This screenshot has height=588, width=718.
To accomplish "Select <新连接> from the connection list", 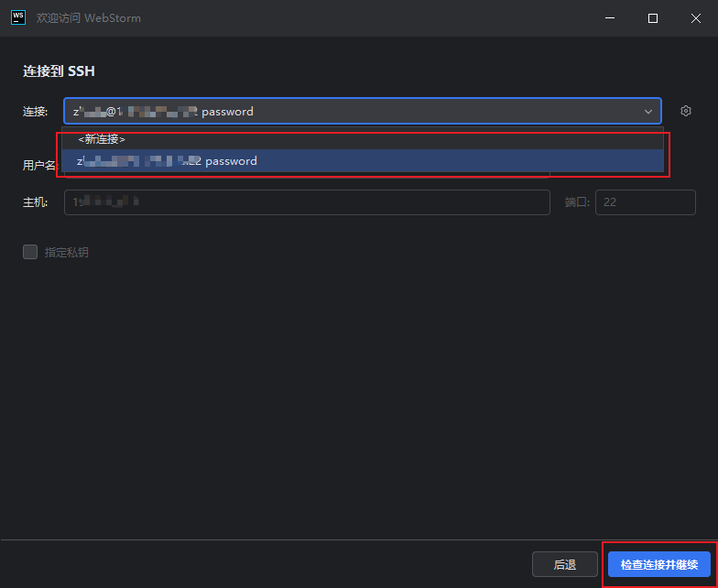I will [101, 139].
